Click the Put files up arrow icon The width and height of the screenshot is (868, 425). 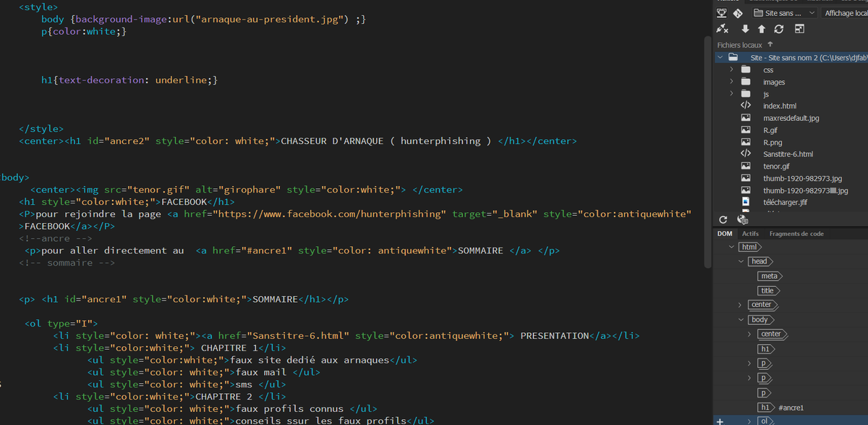pos(762,30)
